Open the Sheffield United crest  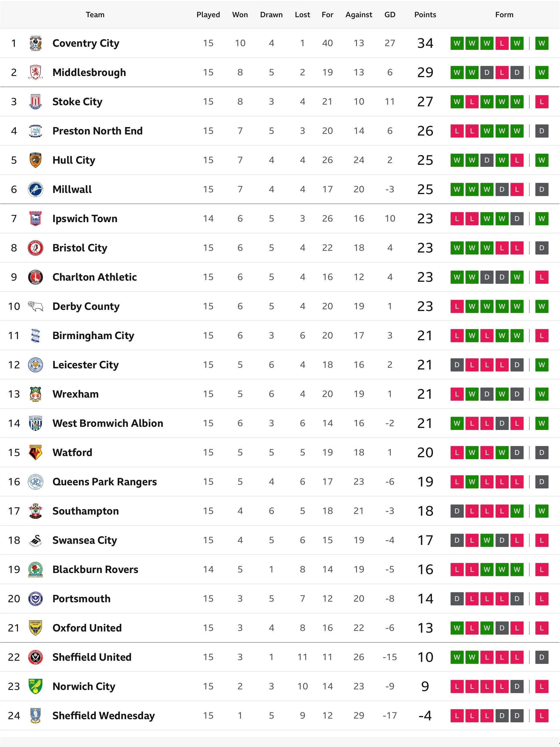tap(36, 657)
